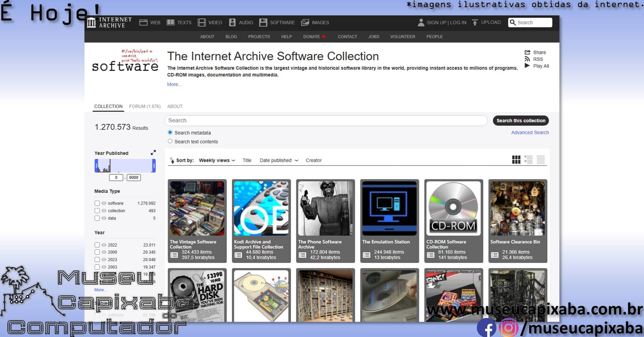The image size is (644, 337).
Task: Click the right handle of year range slider
Action: coord(154,166)
